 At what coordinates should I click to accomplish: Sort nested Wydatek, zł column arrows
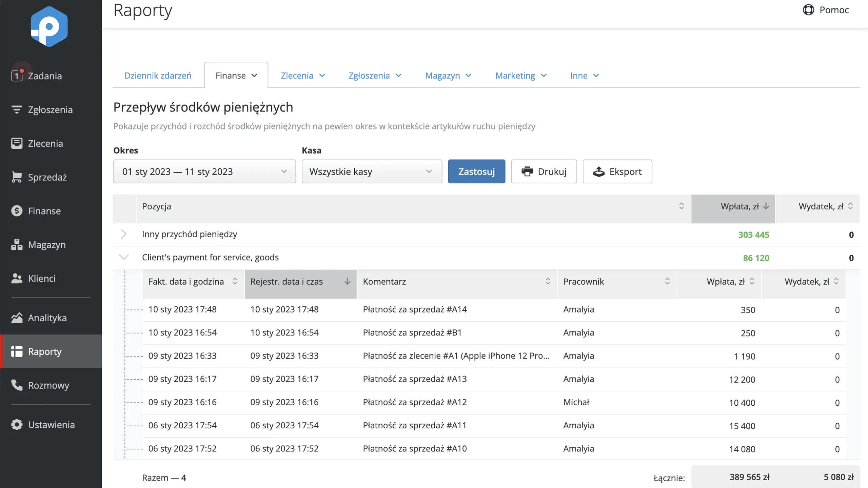[x=836, y=281]
